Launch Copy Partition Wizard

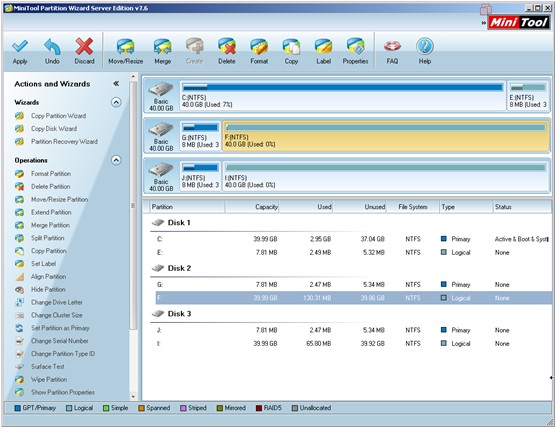click(58, 116)
